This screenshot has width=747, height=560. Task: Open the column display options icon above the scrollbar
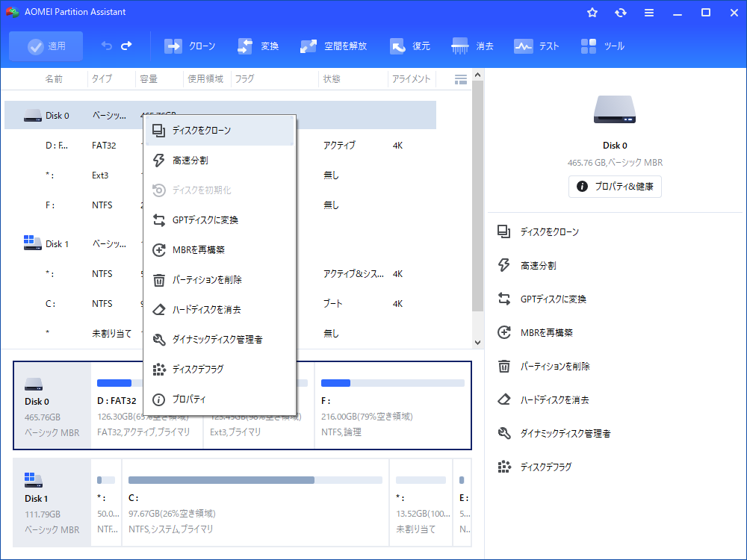click(461, 78)
